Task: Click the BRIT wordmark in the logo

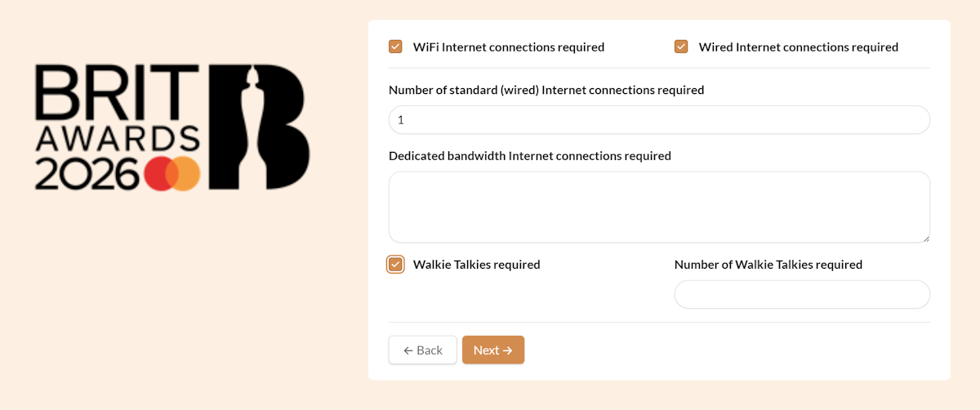Action: tap(118, 91)
